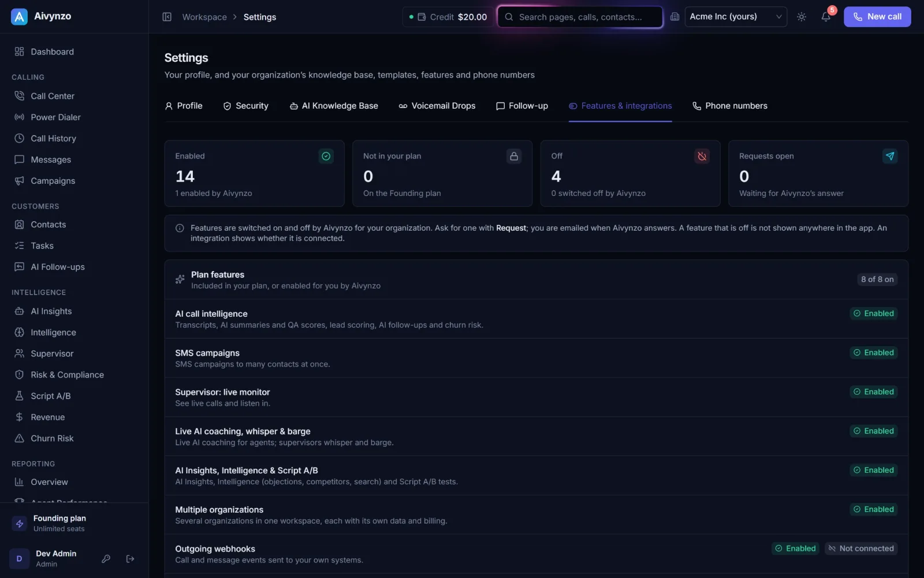Screen dimensions: 924x578
Task: Click the key icon beside Dev Admin
Action: point(106,559)
